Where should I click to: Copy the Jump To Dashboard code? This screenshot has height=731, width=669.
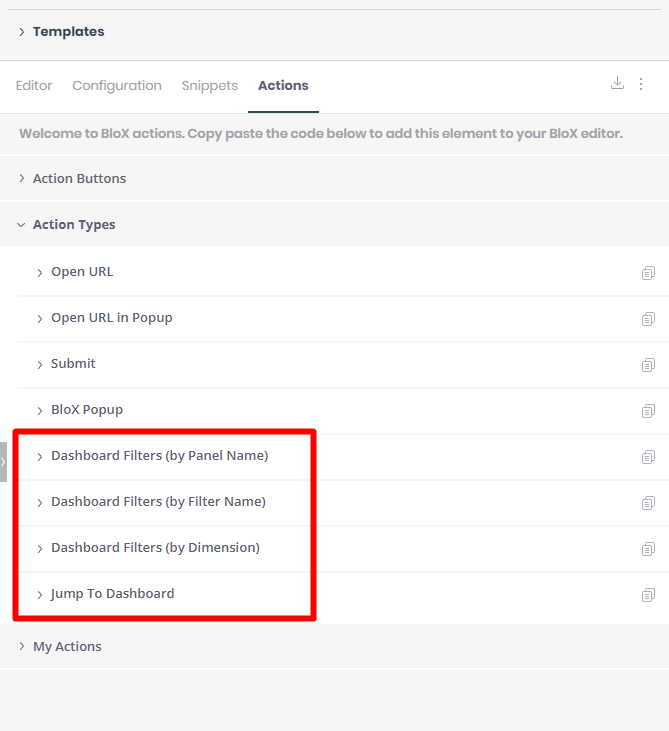click(648, 595)
